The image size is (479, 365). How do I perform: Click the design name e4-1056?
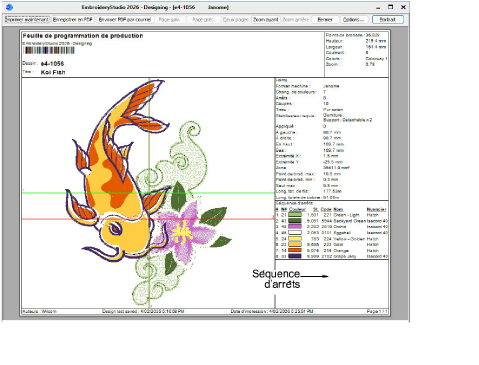click(x=52, y=63)
